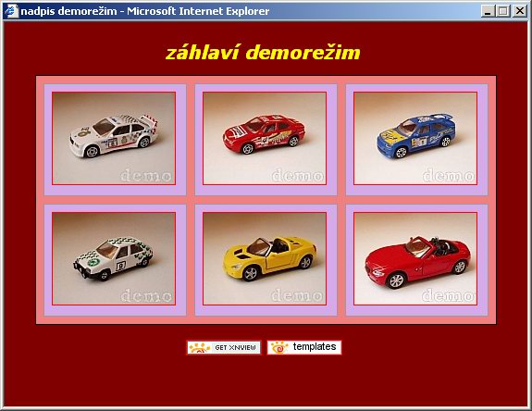Open the yellow convertible roadster thumbnail
The height and width of the screenshot is (411, 532).
[x=265, y=258]
